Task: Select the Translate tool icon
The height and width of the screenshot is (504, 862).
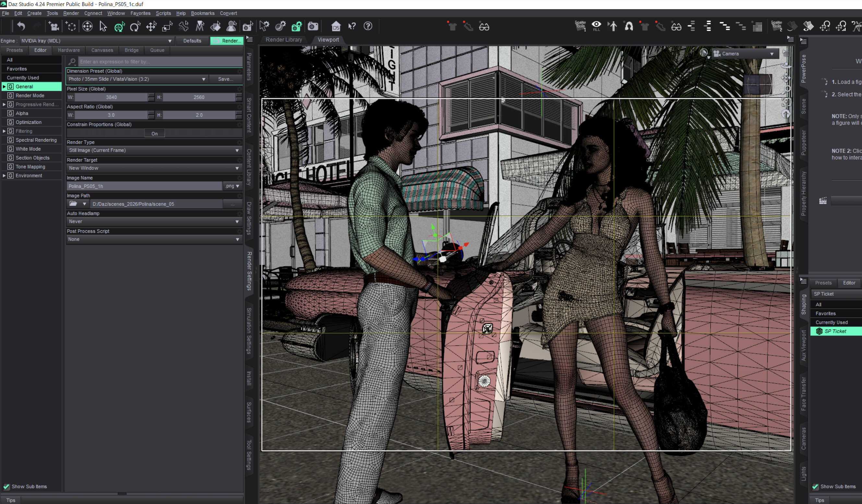Action: 151,26
